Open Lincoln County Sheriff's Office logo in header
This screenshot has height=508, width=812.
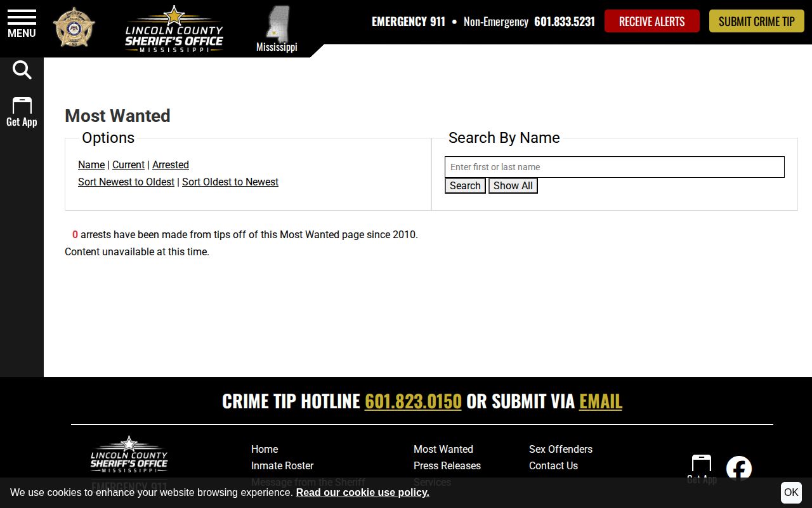coord(174,29)
